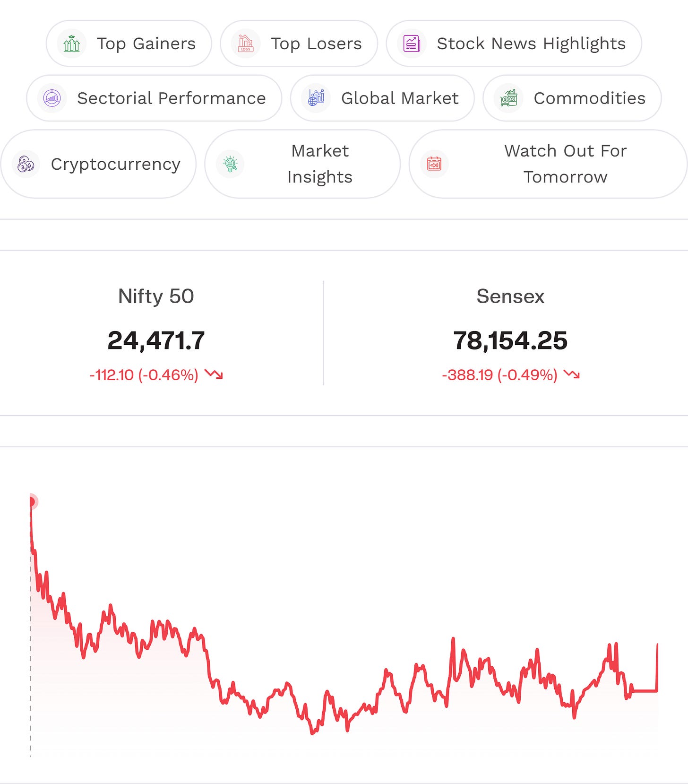Viewport: 688px width, 784px height.
Task: Click the red starting dot on chart
Action: point(32,502)
